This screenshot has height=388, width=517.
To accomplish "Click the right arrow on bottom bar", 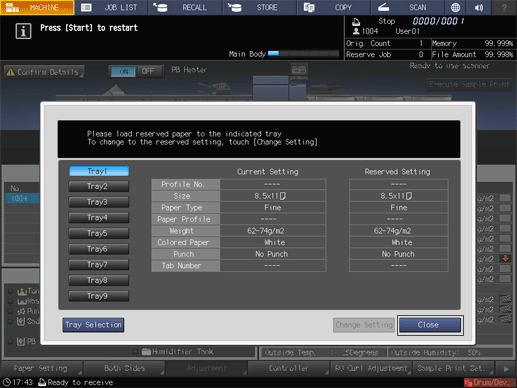I will coord(506,369).
